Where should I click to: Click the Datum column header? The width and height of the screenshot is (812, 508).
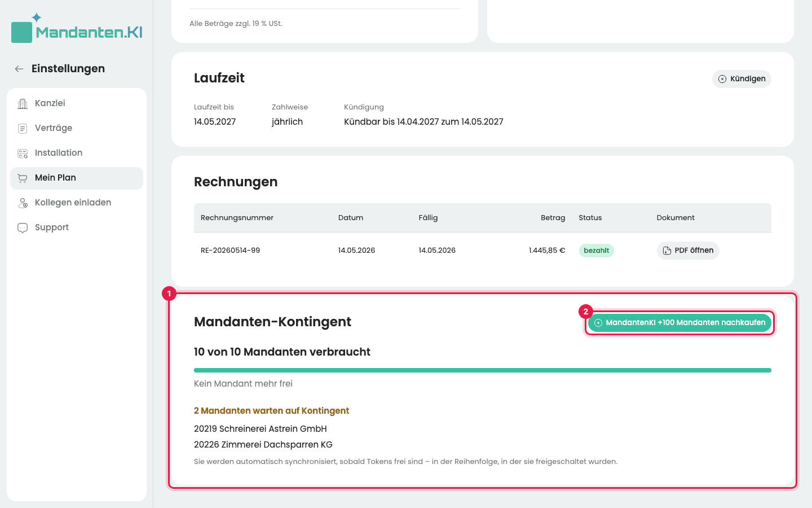tap(351, 218)
